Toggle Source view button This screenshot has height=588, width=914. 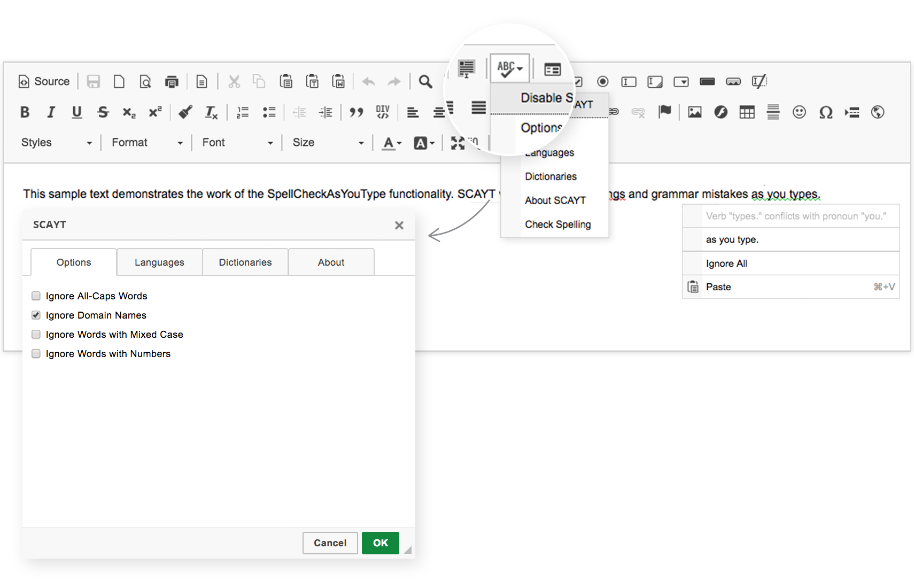pos(44,81)
